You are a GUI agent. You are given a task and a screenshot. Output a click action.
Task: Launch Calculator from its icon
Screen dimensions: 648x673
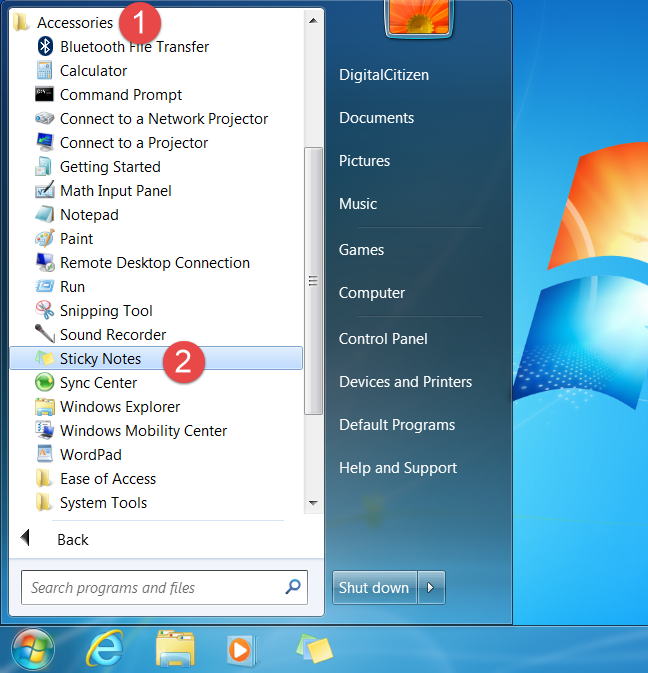click(45, 70)
